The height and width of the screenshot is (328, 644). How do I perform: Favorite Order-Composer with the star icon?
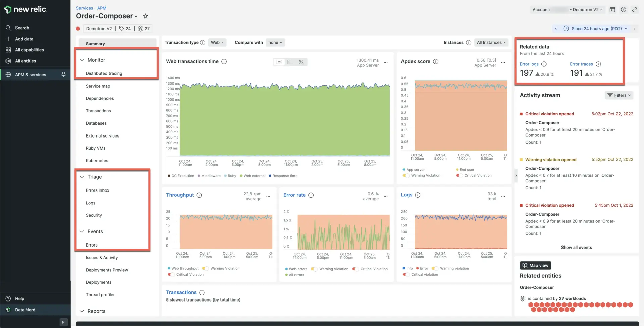click(145, 16)
